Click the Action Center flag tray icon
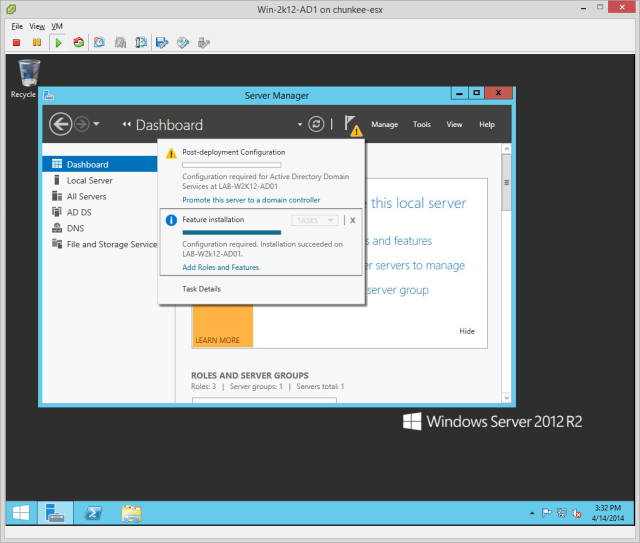Screen dimensions: 640x543 pos(547,513)
